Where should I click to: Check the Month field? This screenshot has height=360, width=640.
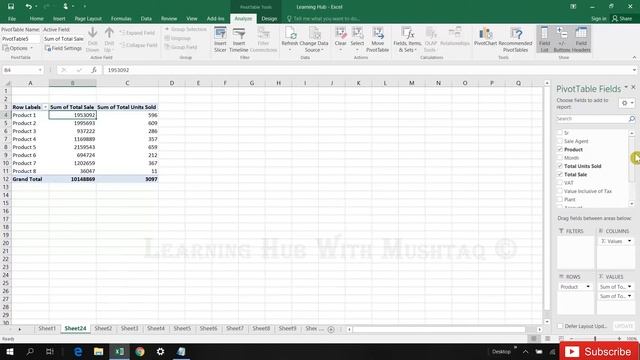click(x=560, y=158)
